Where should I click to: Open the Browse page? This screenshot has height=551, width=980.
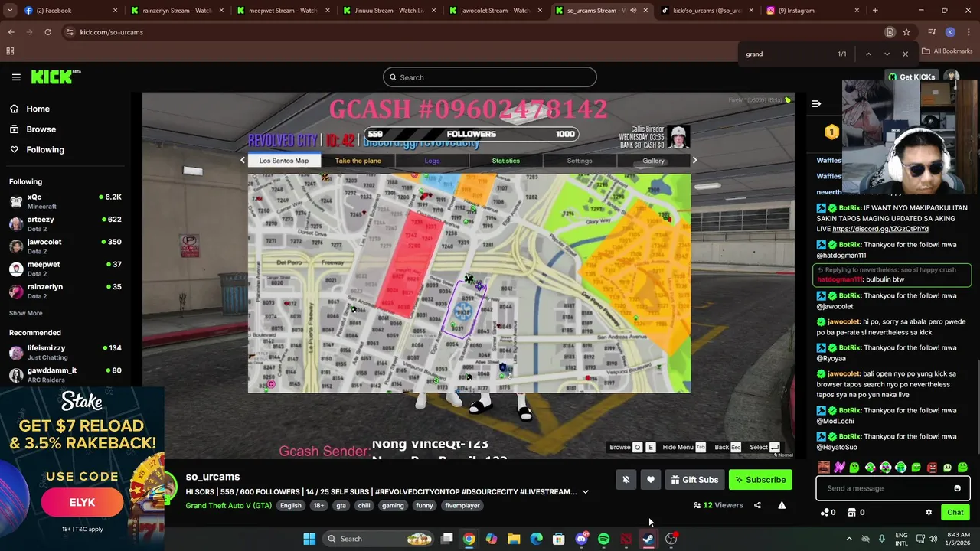pos(41,129)
